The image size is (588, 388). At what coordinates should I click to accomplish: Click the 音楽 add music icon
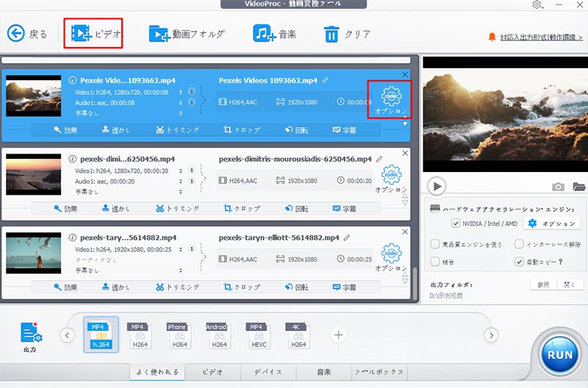[264, 33]
